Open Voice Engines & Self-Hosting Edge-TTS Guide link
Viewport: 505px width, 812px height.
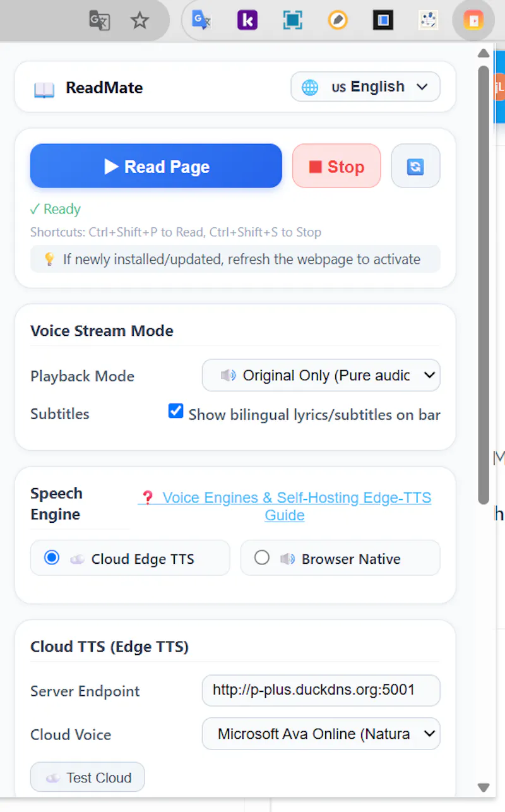click(285, 506)
